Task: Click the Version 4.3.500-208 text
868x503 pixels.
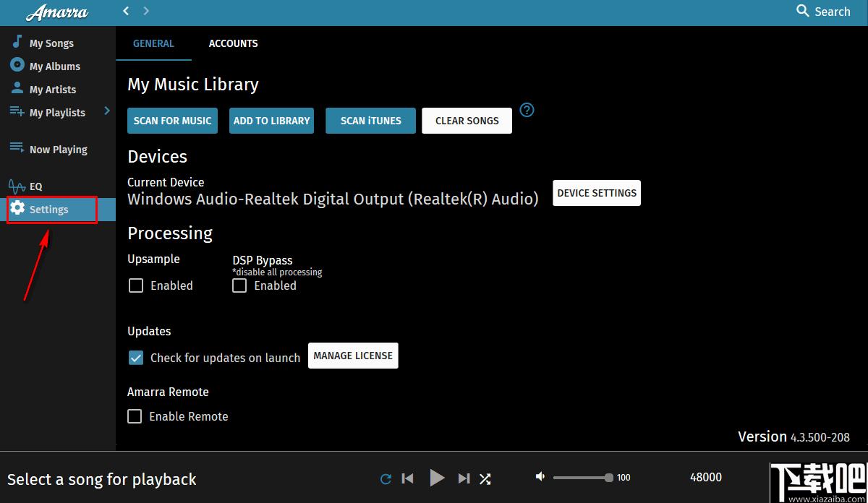Action: [793, 437]
